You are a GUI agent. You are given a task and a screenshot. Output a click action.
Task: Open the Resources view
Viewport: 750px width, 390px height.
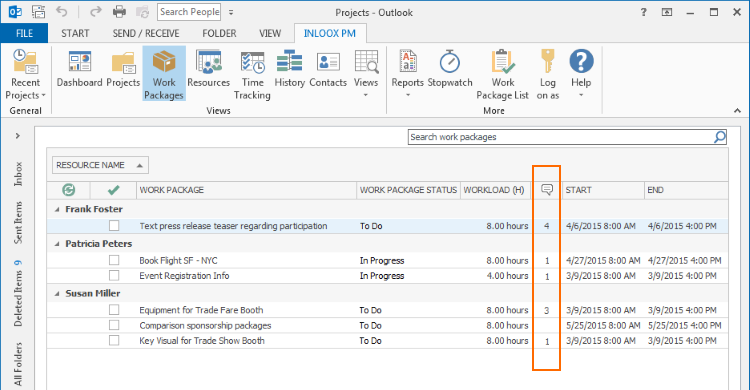coord(209,69)
